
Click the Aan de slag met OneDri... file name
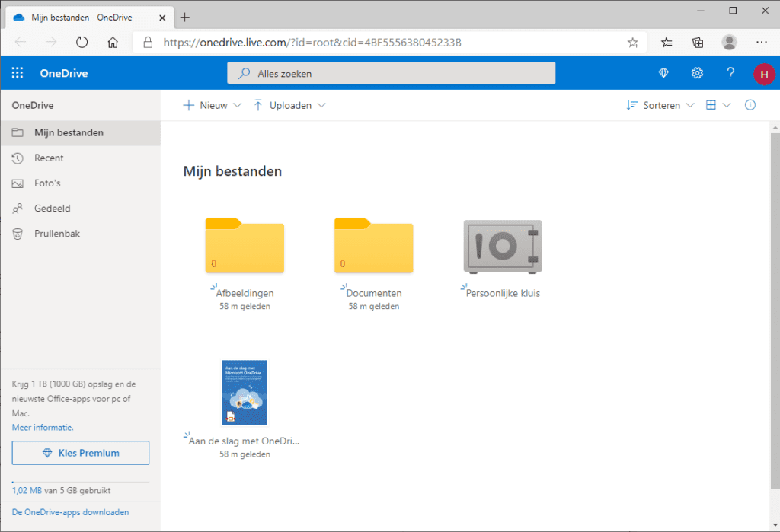(245, 441)
